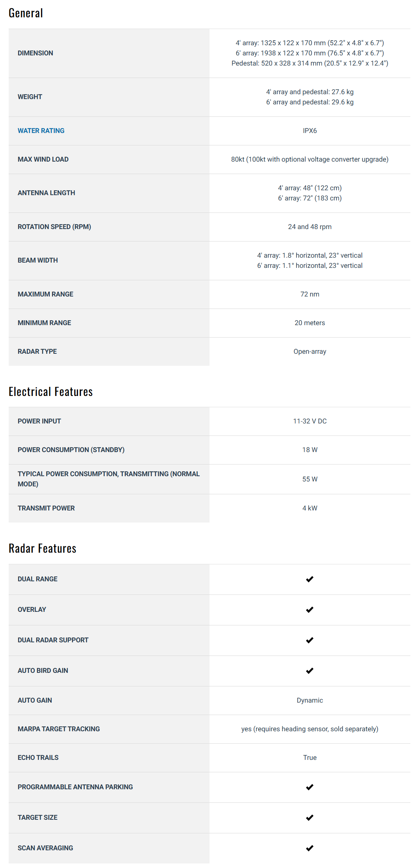The height and width of the screenshot is (868, 413).
Task: Click the Power Input label
Action: tap(39, 421)
